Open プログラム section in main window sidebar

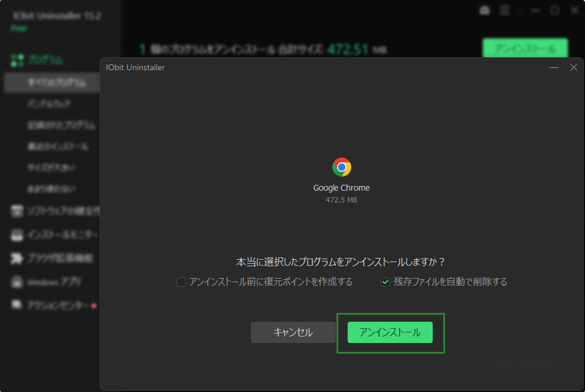[x=37, y=60]
